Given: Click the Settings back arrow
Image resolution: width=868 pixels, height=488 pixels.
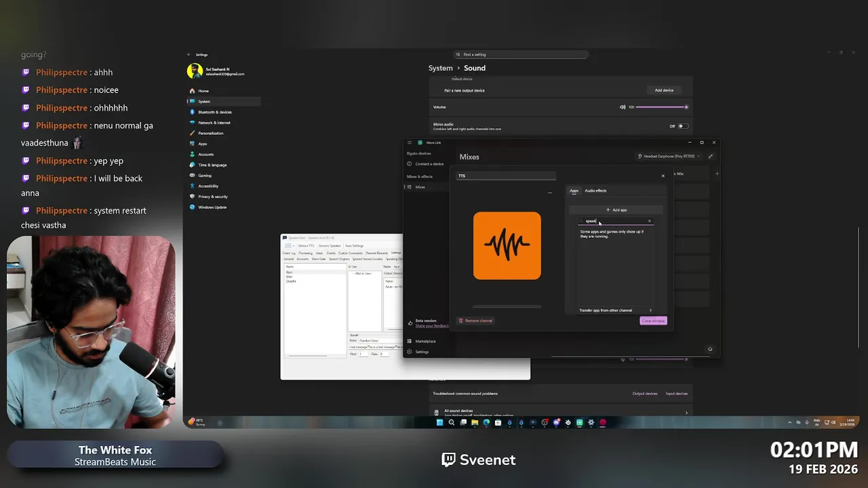Looking at the screenshot, I should [x=189, y=55].
